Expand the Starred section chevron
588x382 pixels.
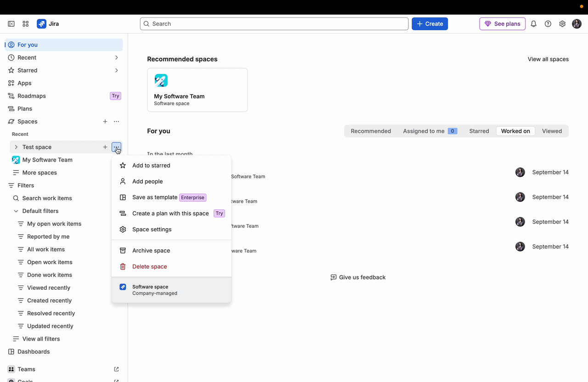click(x=116, y=70)
